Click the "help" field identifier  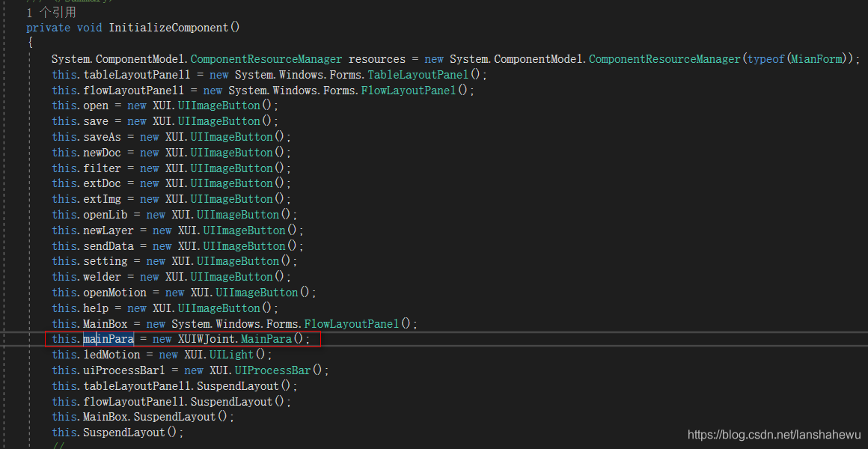96,308
